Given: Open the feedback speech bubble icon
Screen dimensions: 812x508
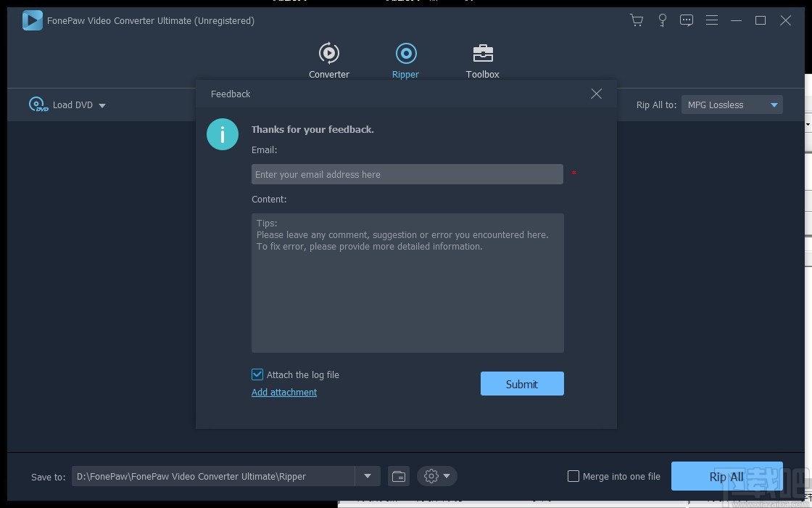Looking at the screenshot, I should point(687,20).
